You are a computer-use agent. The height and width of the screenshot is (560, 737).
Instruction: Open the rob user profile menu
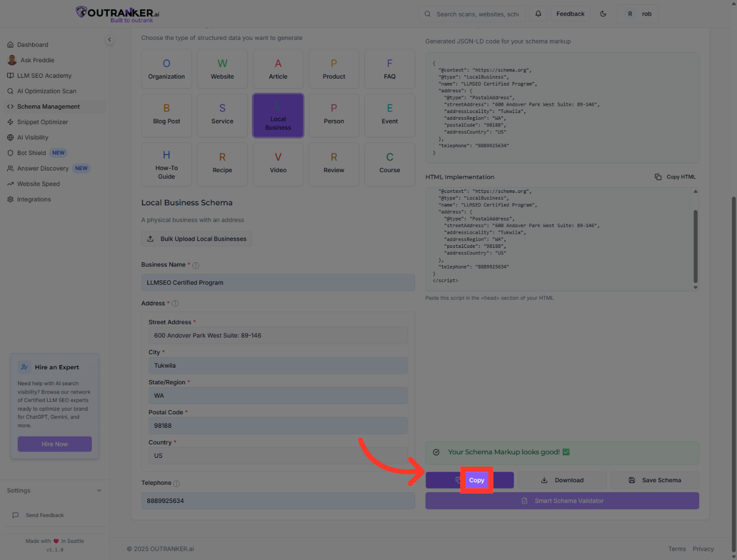point(637,14)
